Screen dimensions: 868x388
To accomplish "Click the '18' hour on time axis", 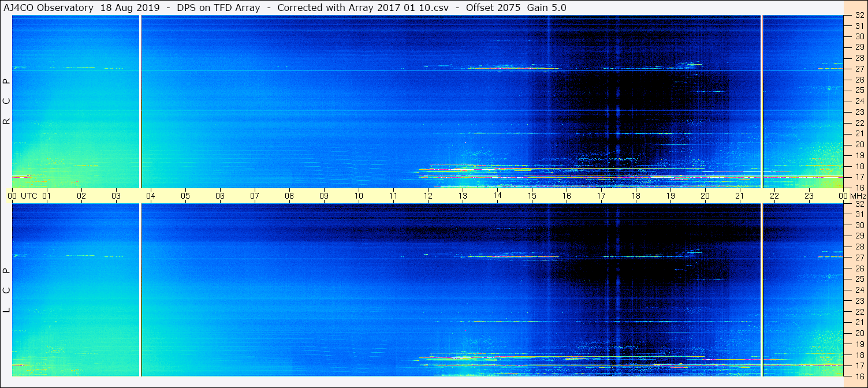I will click(636, 196).
